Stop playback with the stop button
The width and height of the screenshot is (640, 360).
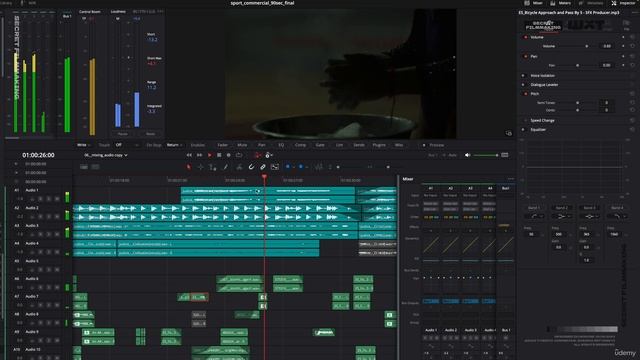pyautogui.click(x=219, y=155)
